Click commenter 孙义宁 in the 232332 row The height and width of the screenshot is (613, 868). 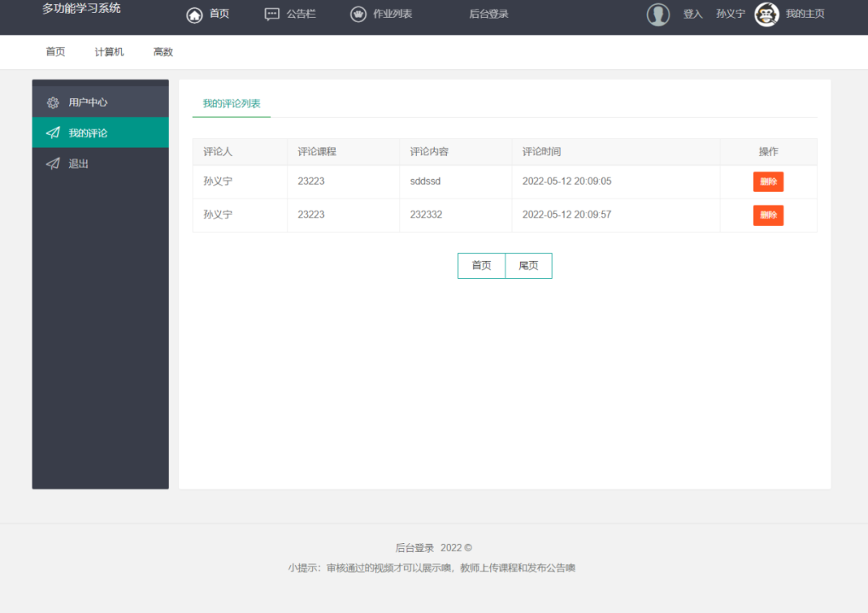[x=218, y=215]
